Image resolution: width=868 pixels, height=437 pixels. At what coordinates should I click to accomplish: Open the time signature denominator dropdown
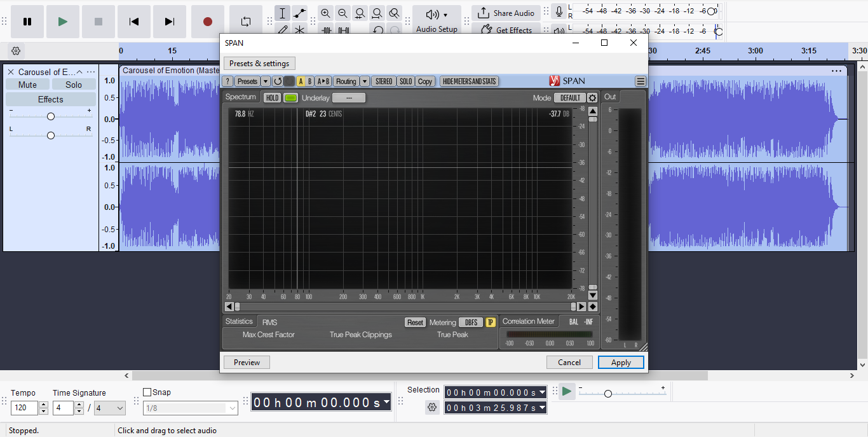click(110, 408)
